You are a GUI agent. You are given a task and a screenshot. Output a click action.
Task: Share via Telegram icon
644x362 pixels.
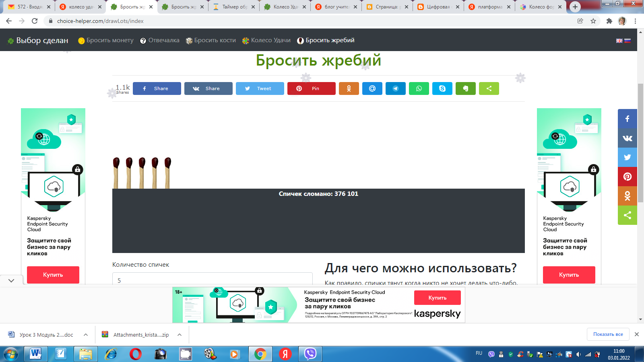click(x=396, y=88)
